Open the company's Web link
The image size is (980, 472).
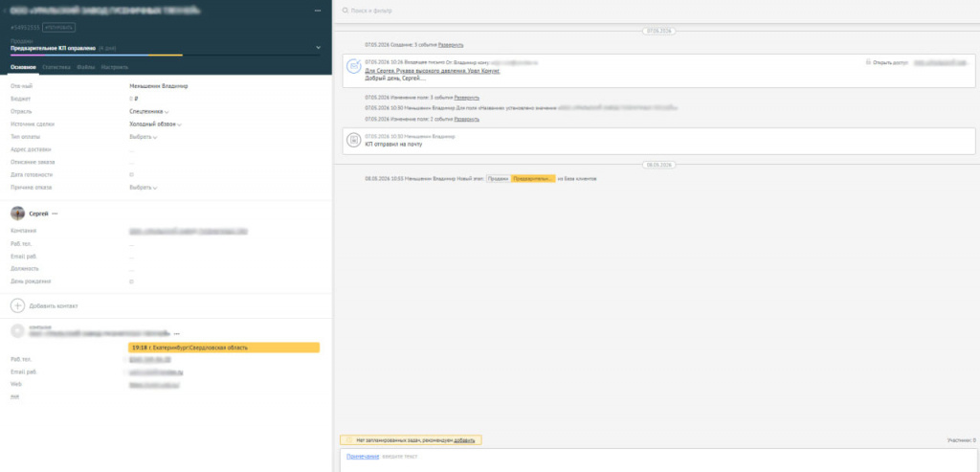click(x=154, y=385)
